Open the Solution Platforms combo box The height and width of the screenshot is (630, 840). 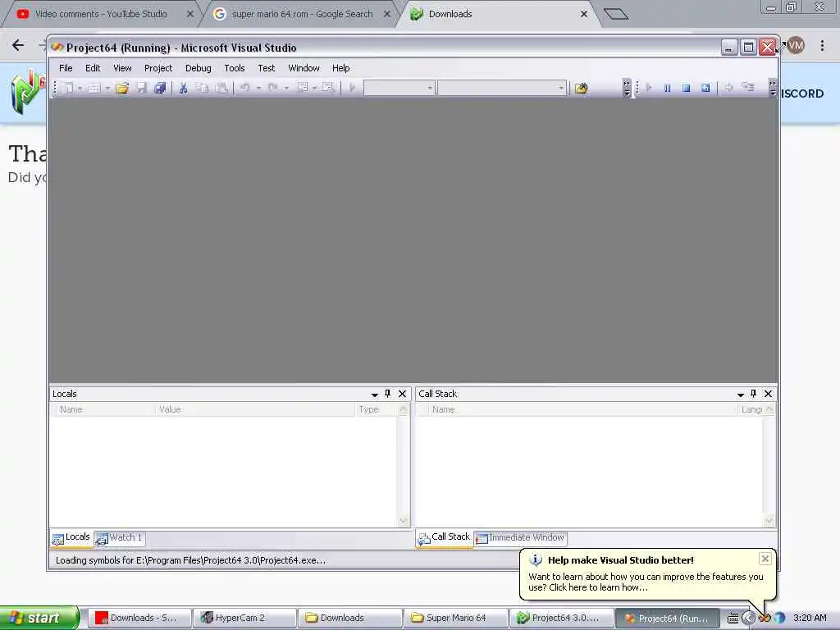click(x=501, y=88)
